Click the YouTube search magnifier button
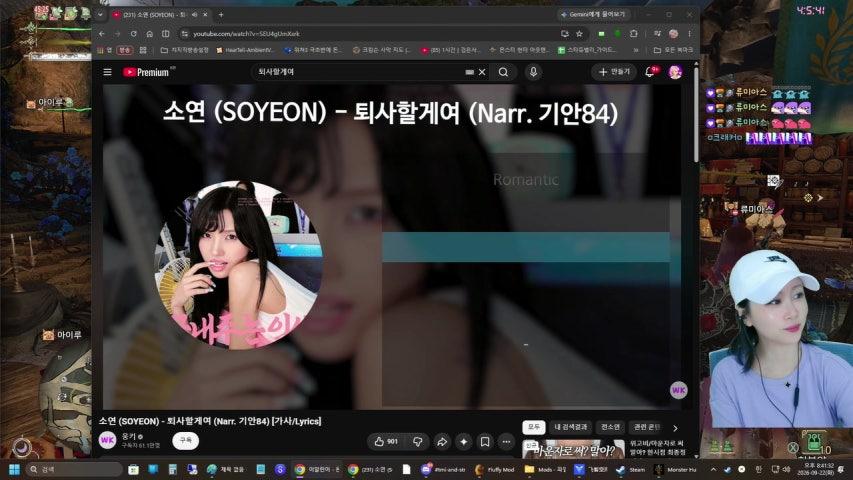 click(x=503, y=72)
